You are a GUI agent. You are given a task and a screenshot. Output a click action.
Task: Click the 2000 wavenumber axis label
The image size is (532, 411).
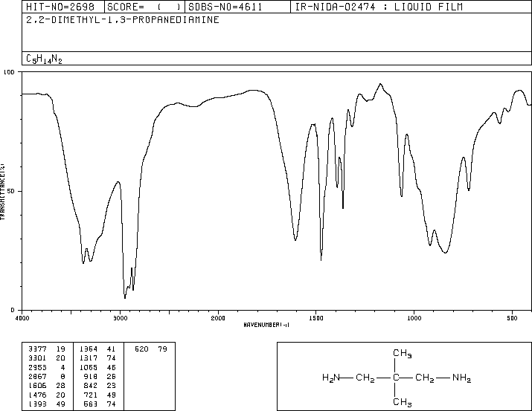point(218,318)
